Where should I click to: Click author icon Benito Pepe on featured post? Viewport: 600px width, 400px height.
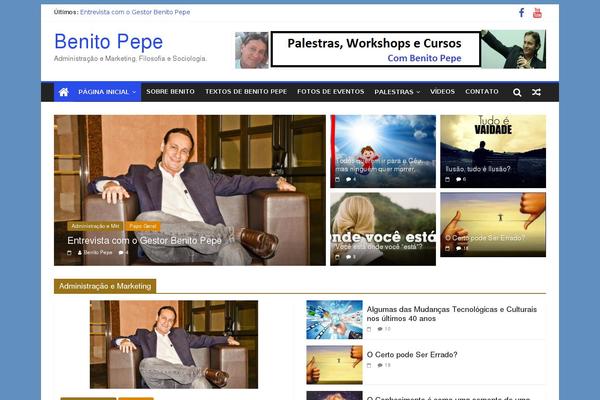point(80,253)
